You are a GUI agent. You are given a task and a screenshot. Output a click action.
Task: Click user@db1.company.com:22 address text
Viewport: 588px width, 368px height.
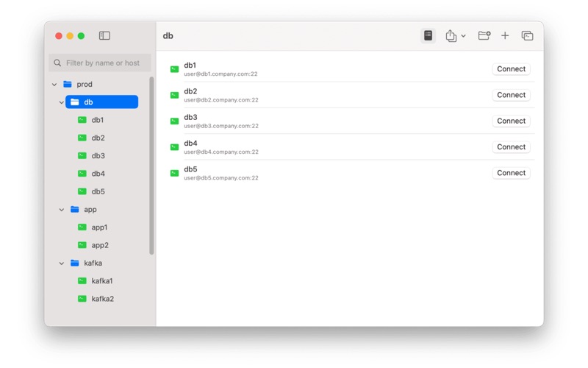tap(220, 74)
